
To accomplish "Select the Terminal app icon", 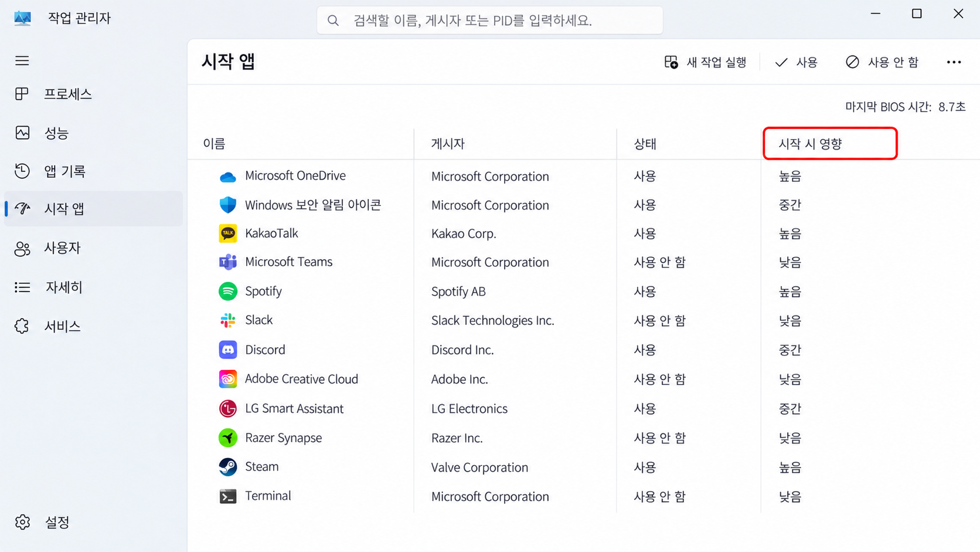I will point(228,496).
